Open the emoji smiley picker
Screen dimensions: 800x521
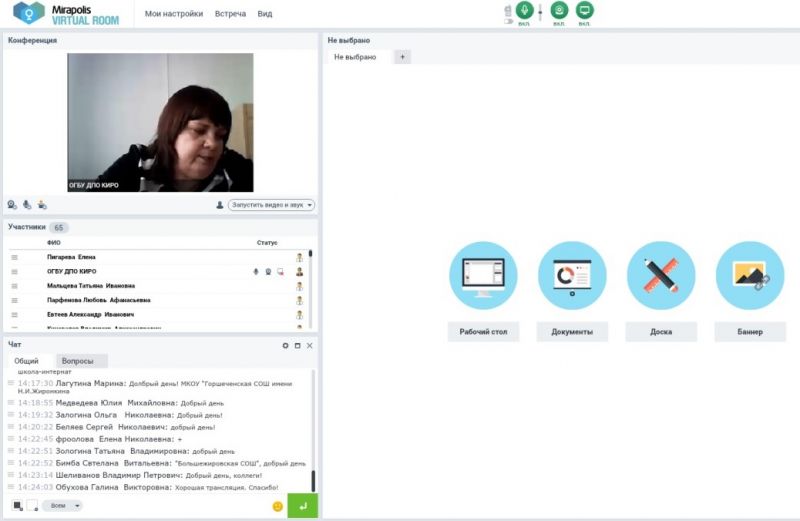278,506
